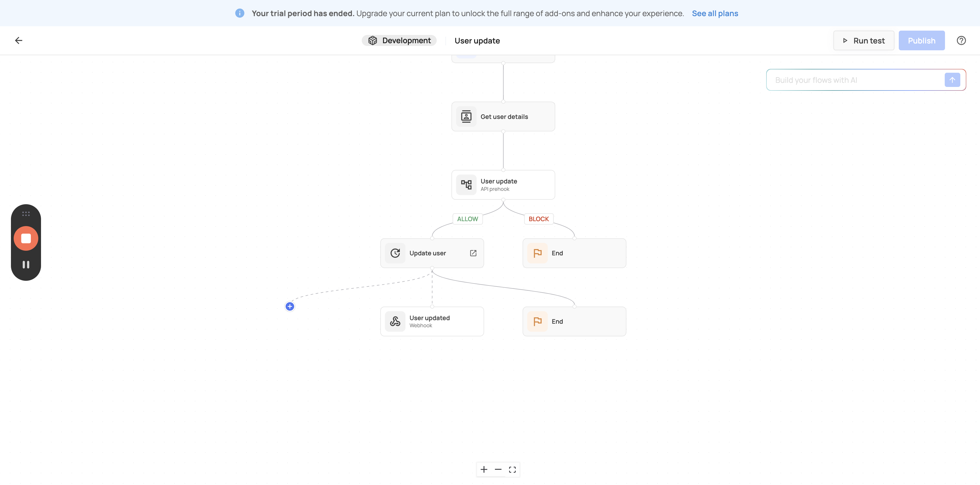Viewport: 980px width, 485px height.
Task: Click the 'API prehook' subtitle
Action: 495,189
